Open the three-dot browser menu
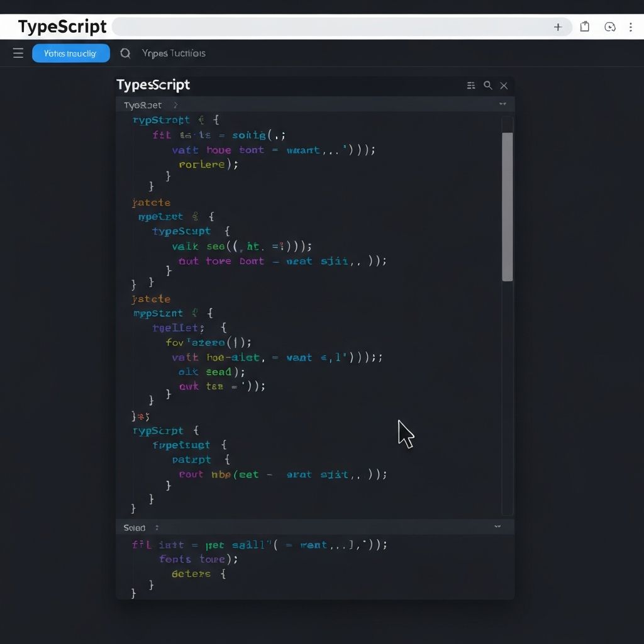 (631, 27)
